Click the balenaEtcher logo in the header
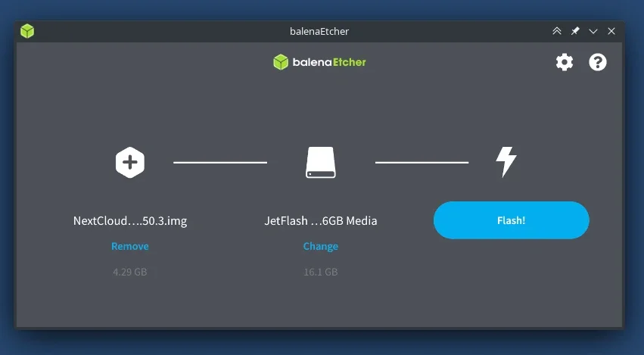 coord(319,62)
